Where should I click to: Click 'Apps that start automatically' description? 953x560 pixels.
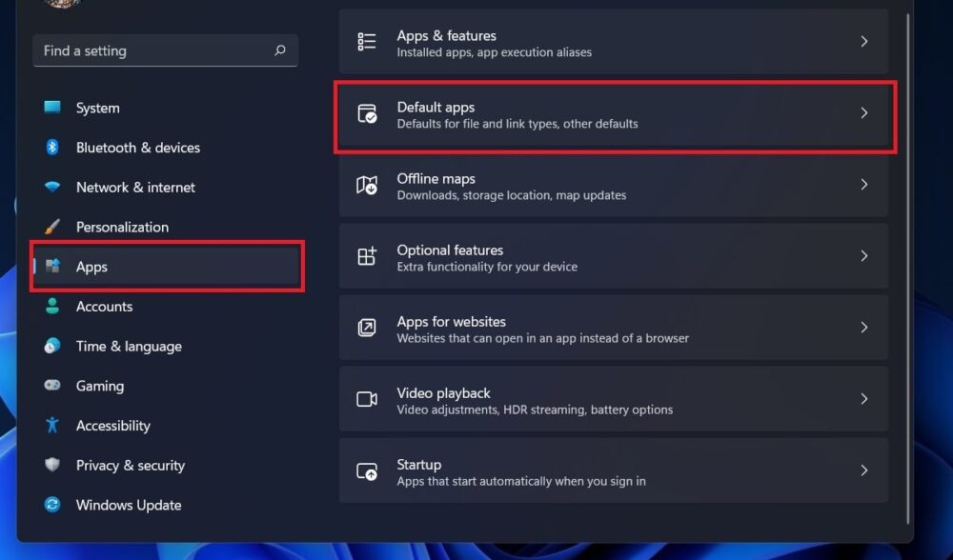tap(521, 482)
